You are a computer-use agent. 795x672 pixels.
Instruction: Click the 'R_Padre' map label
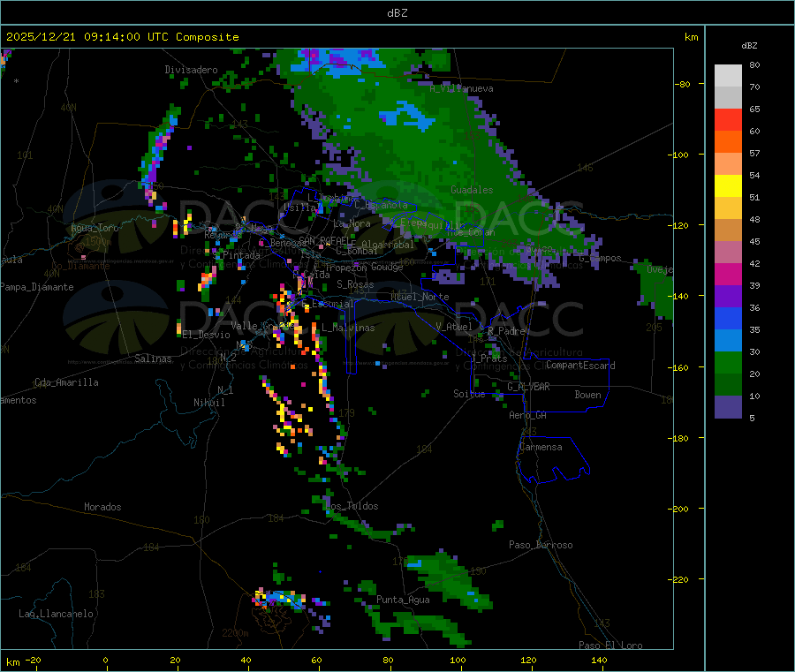[506, 331]
